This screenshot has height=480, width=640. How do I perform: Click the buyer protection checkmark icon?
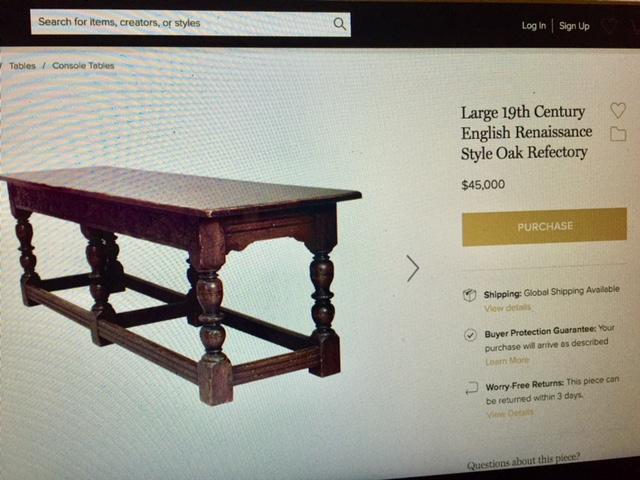470,335
